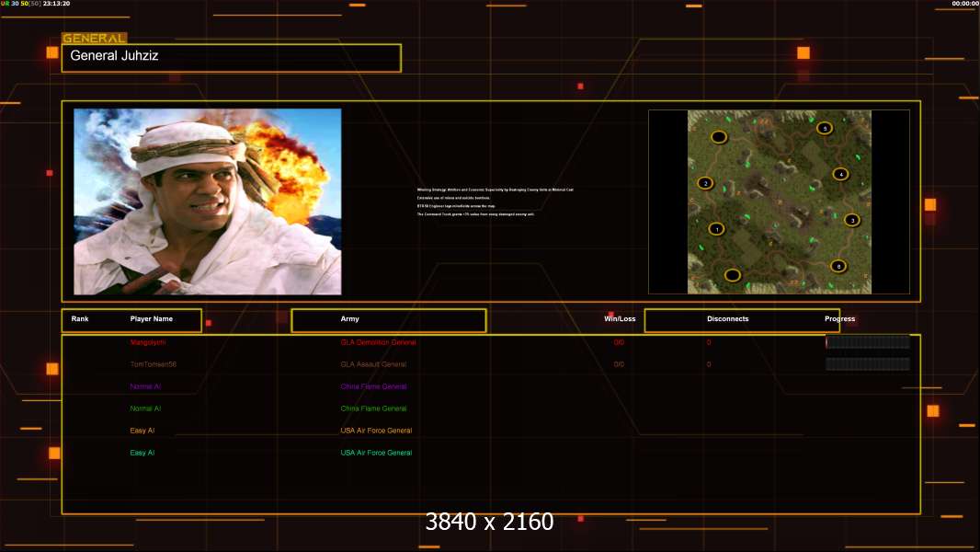The image size is (980, 552).
Task: Choose start position marker 4 on the minimap
Action: coord(839,174)
